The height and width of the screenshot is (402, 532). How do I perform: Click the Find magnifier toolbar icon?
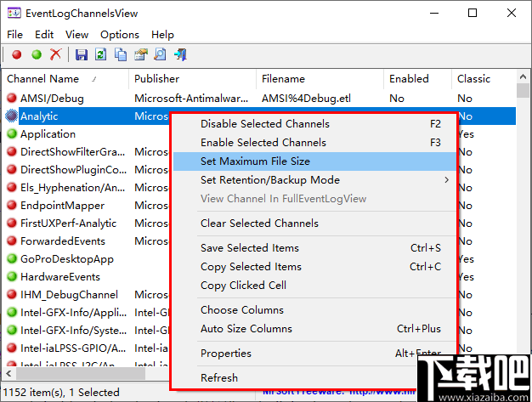pos(160,54)
